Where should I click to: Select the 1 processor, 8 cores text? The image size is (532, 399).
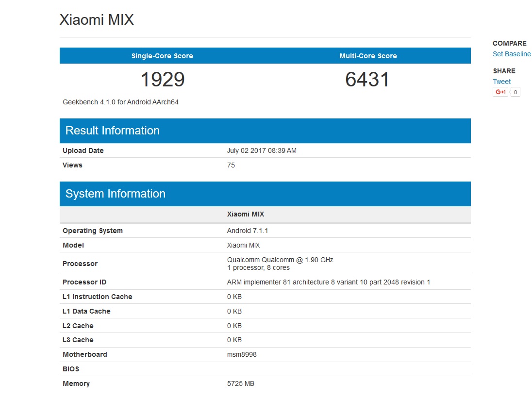pos(258,267)
